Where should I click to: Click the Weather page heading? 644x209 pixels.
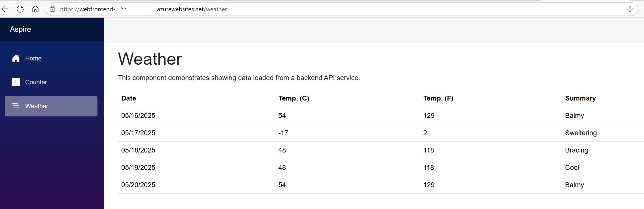pos(150,59)
